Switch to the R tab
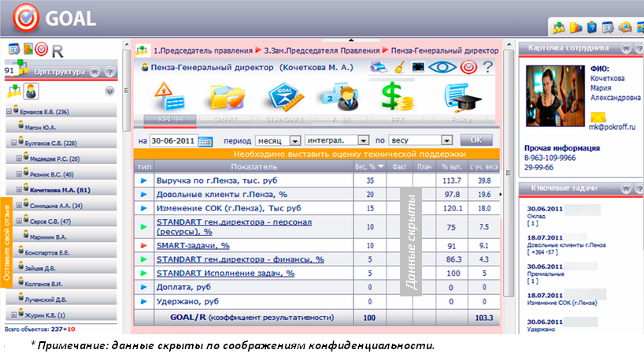644x361 pixels. [341, 119]
